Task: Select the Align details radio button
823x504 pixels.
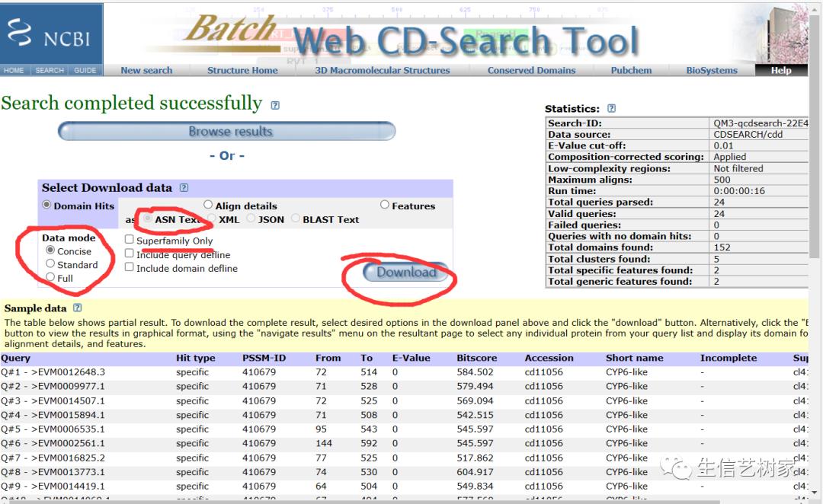Action: point(208,205)
